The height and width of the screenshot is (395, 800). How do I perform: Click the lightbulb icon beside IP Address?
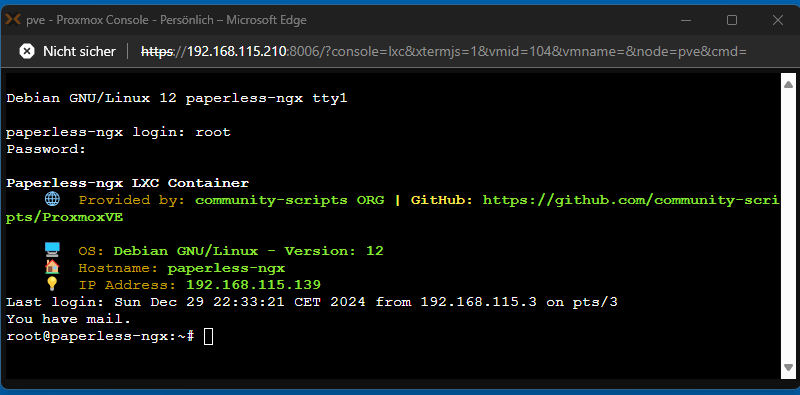pos(52,284)
